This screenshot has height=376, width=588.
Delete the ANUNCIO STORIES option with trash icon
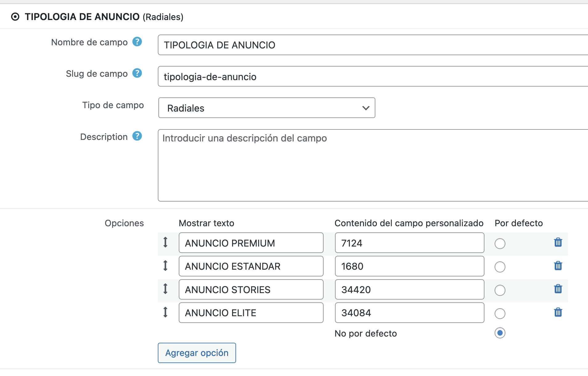558,289
